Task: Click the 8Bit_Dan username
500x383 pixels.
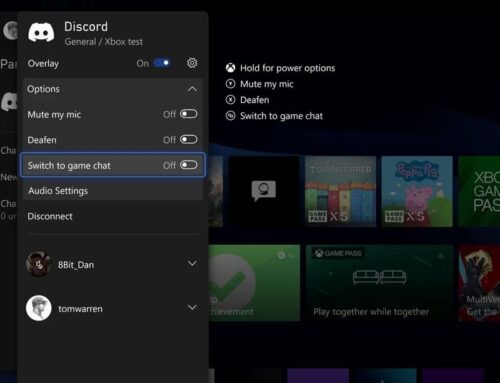Action: 76,265
